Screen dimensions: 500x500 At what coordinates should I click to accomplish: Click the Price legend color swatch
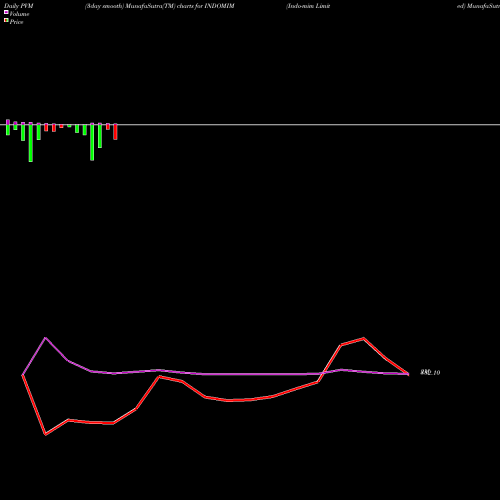(6, 21)
